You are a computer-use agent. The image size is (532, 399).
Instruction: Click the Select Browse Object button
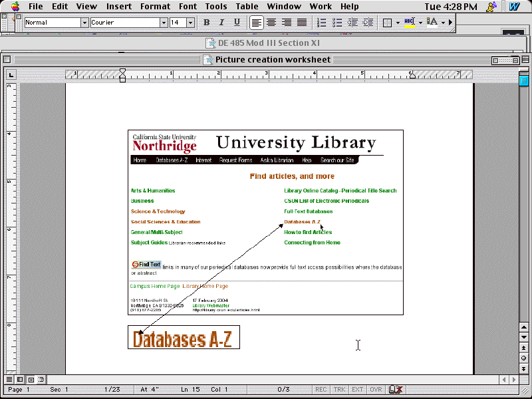523,358
